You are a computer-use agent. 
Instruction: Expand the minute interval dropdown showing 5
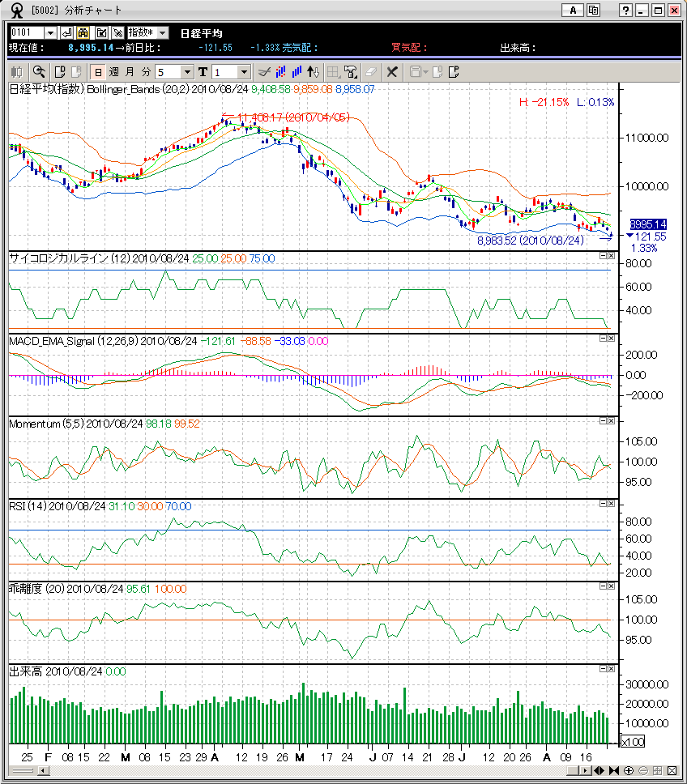tap(188, 72)
